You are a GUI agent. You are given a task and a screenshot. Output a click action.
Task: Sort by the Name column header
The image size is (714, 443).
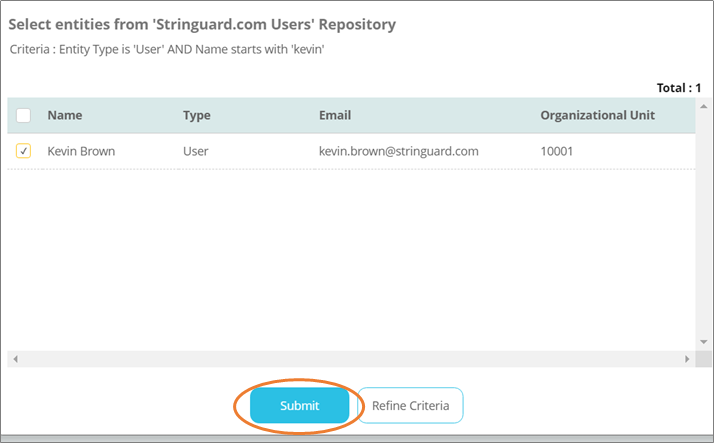tap(64, 115)
